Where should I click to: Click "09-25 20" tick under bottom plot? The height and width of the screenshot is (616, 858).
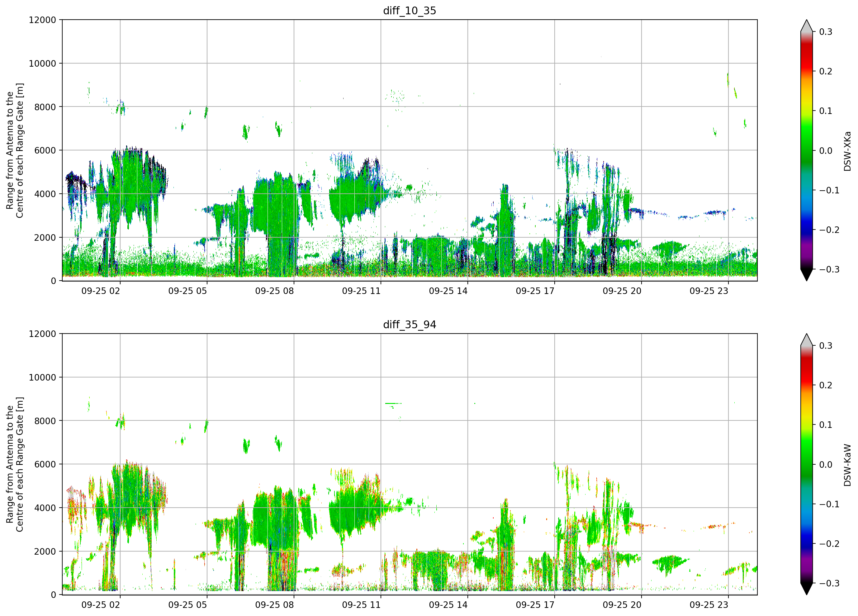pos(622,605)
